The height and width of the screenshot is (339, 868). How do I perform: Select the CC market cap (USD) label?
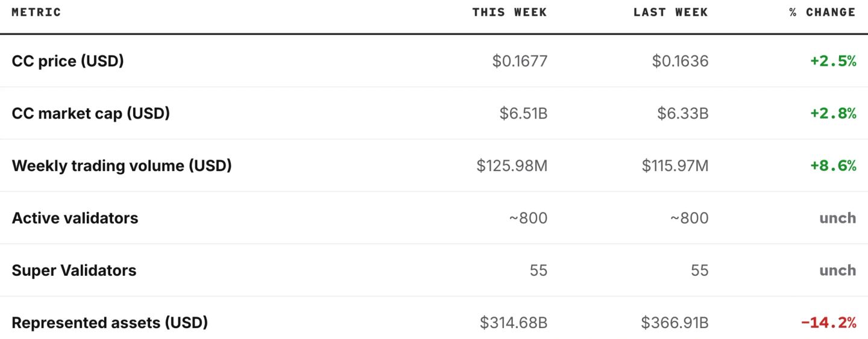coord(90,113)
